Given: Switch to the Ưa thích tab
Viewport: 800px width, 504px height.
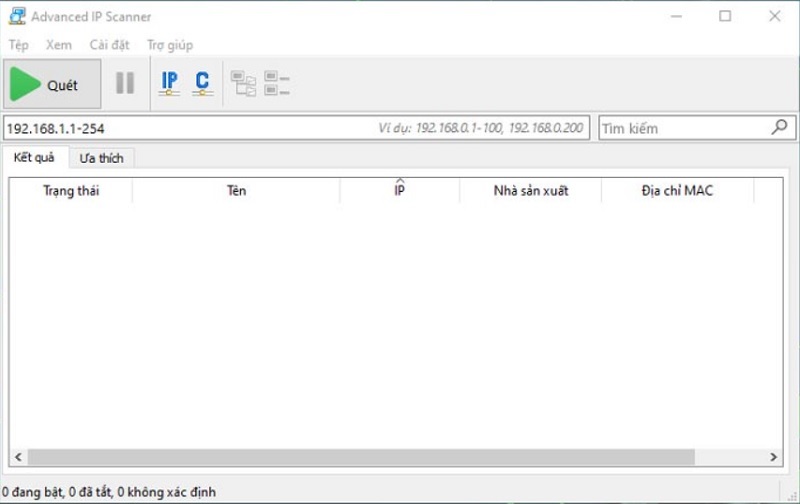Looking at the screenshot, I should pos(101,158).
